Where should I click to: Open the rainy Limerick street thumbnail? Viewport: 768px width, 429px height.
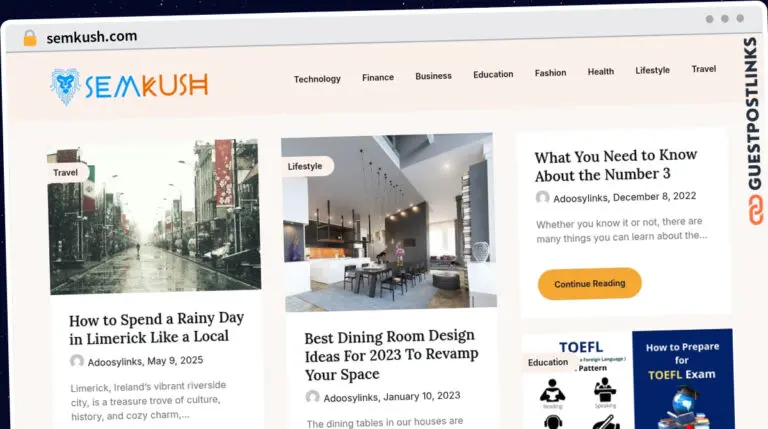[x=154, y=217]
